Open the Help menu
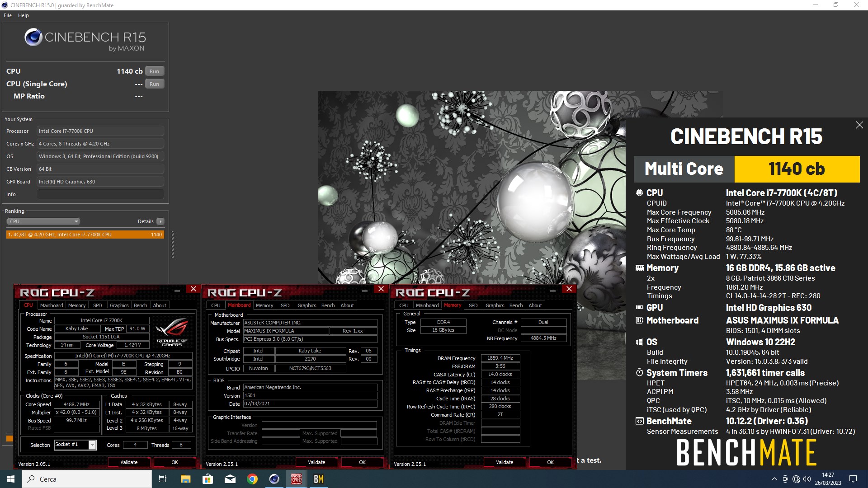 pyautogui.click(x=24, y=15)
